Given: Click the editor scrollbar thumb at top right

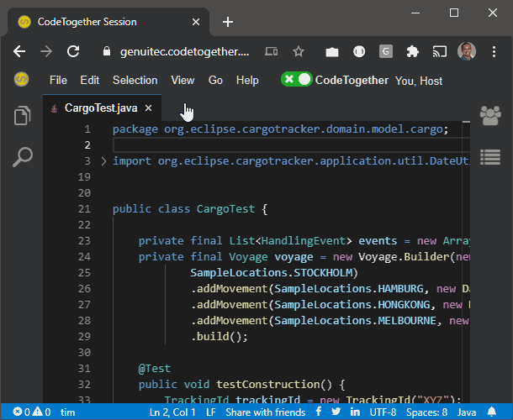Looking at the screenshot, I should click(466, 122).
